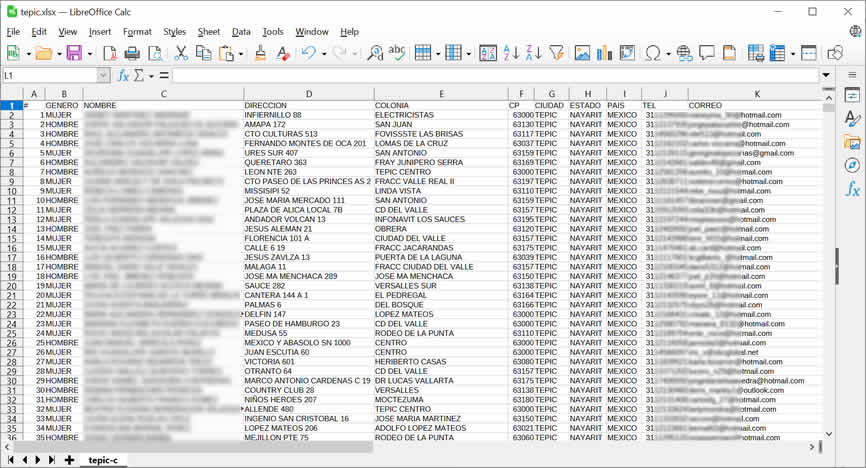The image size is (866, 468).
Task: Export directly as PDF
Action: pos(110,53)
